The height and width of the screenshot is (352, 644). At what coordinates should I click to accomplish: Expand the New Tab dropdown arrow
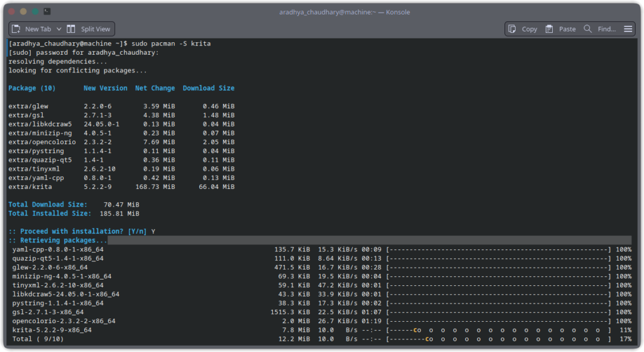tap(58, 29)
